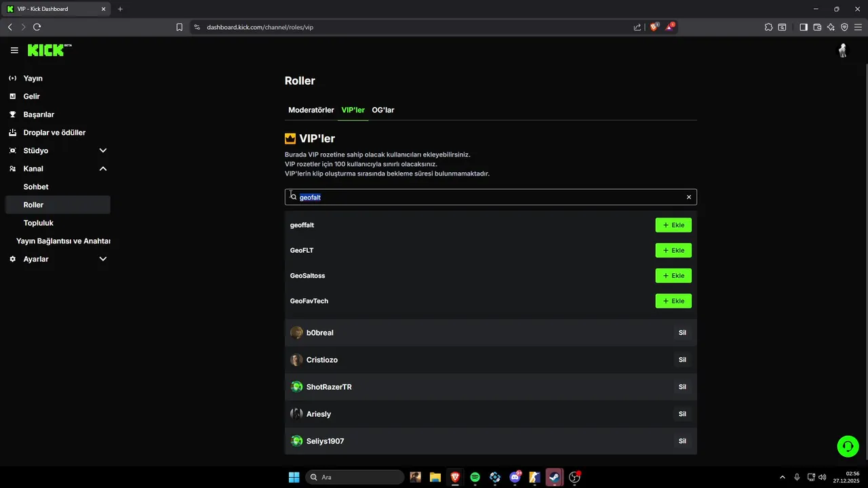Open the green support chat bubble
This screenshot has height=488, width=868.
click(848, 446)
